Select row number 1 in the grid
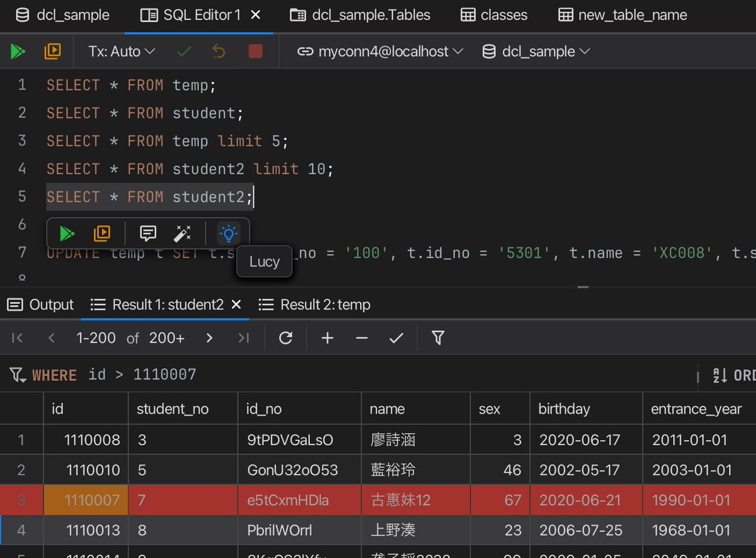Screen dimensions: 756x558 coord(21,439)
